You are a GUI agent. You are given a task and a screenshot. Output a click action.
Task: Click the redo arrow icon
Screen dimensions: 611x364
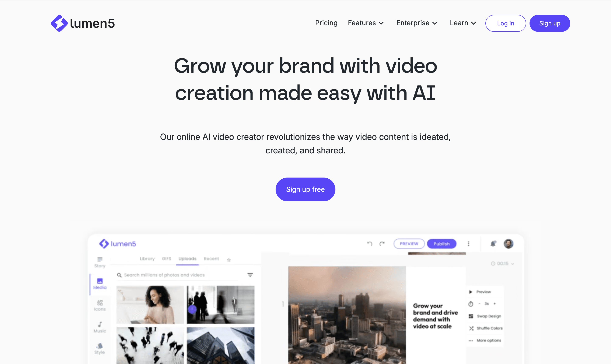(382, 243)
